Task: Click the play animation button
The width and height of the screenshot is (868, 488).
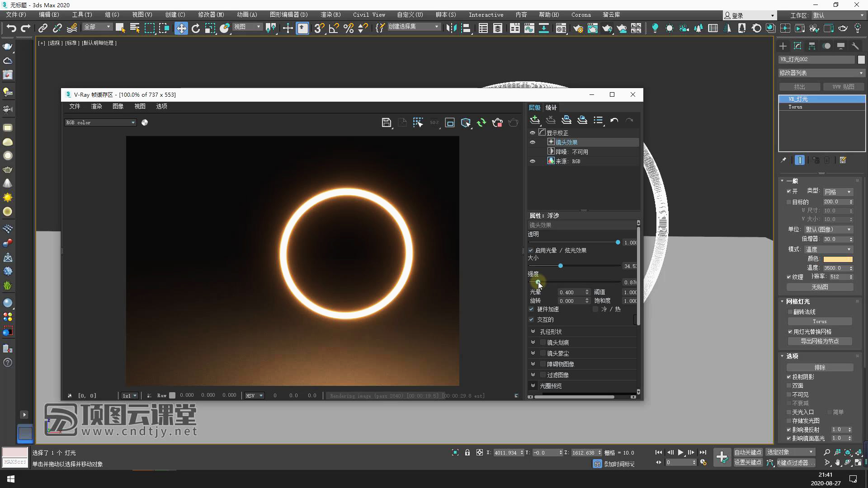Action: [x=680, y=452]
